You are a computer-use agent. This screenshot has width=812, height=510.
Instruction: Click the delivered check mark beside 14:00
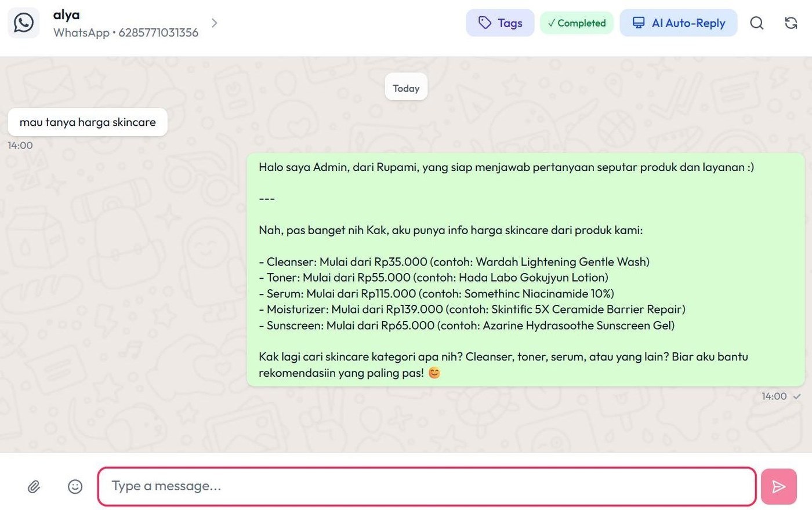tap(797, 396)
